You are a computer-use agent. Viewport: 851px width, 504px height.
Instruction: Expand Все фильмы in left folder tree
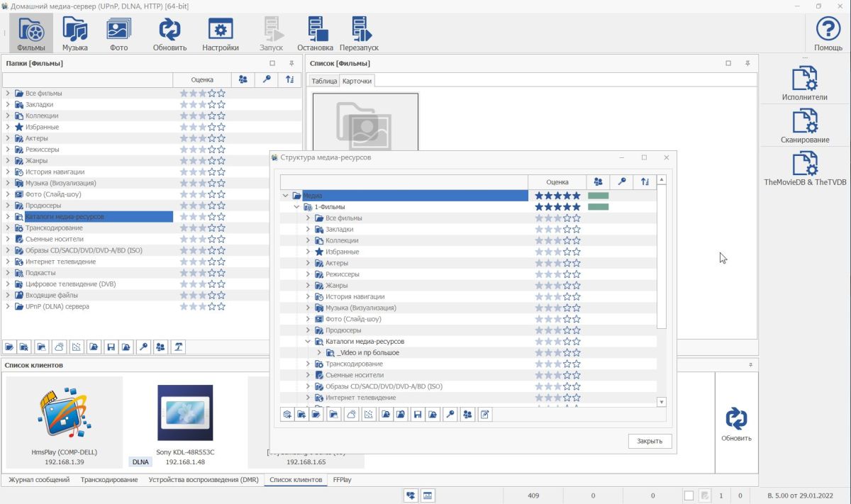point(8,94)
